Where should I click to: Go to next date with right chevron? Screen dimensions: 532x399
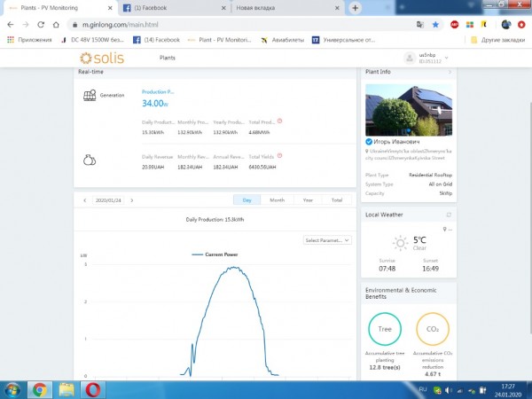(x=132, y=200)
